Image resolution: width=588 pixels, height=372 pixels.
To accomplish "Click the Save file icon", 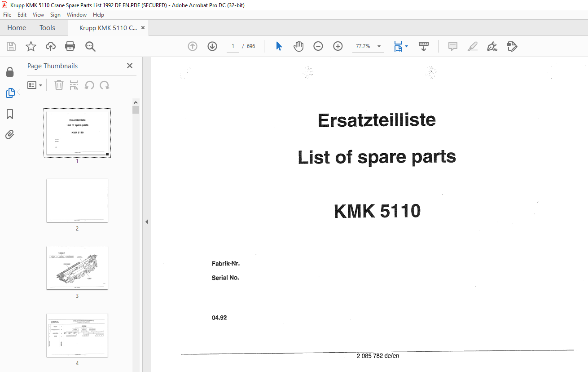I will pos(11,46).
